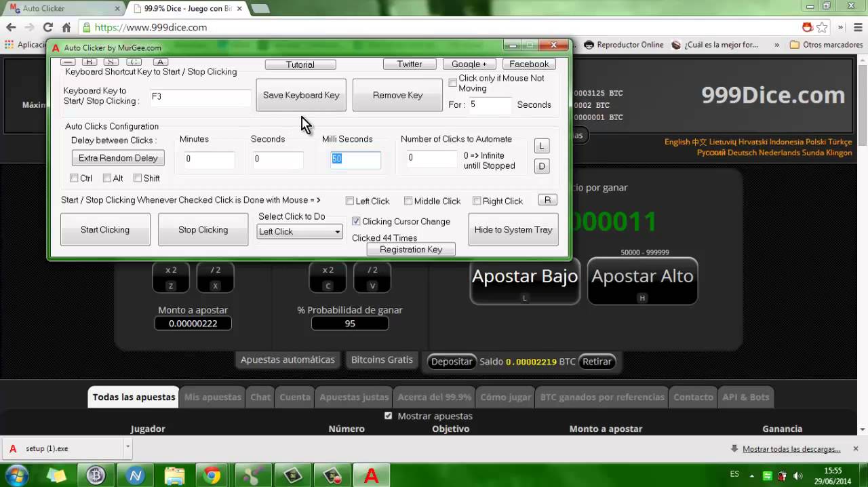
Task: Click the Mostrar todas las descargas link
Action: tap(791, 448)
